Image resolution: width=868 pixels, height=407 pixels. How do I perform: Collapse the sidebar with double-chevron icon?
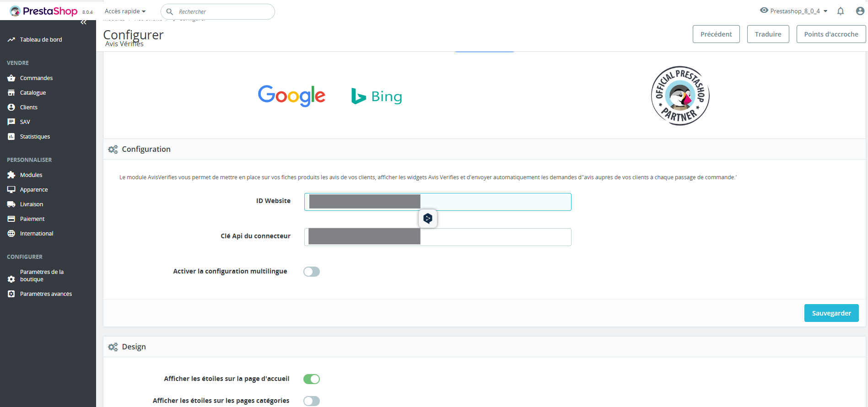tap(83, 22)
